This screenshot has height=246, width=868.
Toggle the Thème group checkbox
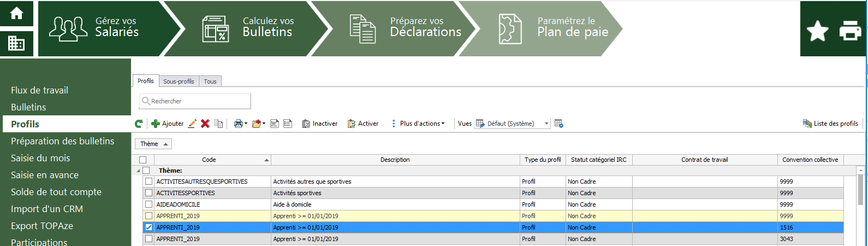[x=146, y=171]
